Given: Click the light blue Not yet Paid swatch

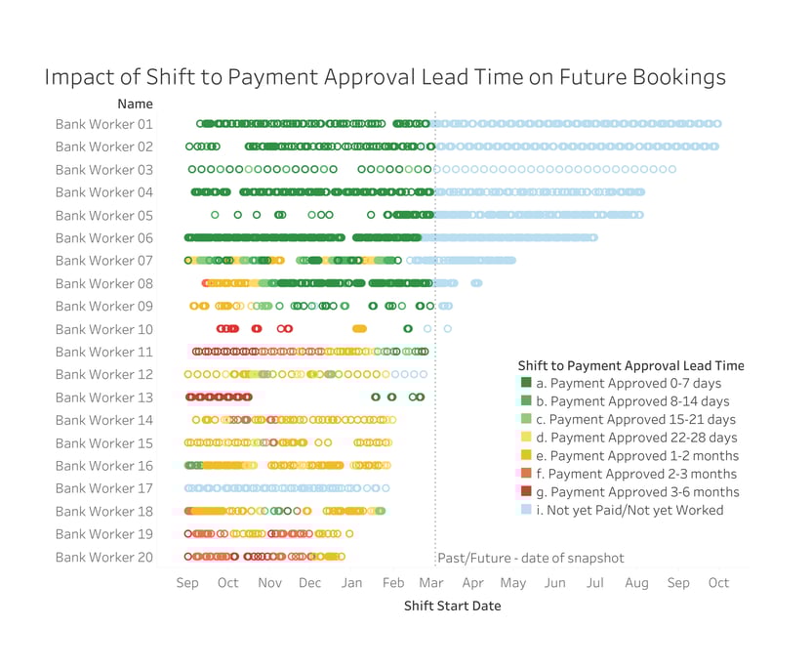Looking at the screenshot, I should tap(526, 510).
